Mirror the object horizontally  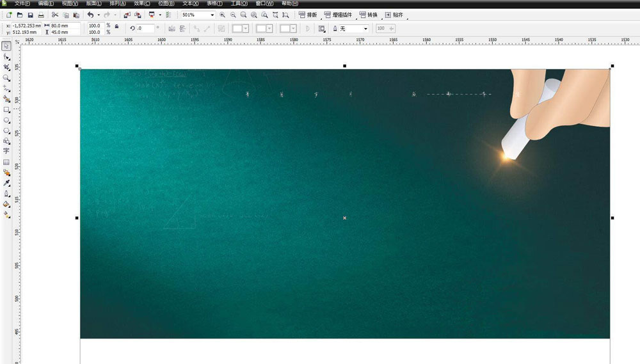point(172,29)
